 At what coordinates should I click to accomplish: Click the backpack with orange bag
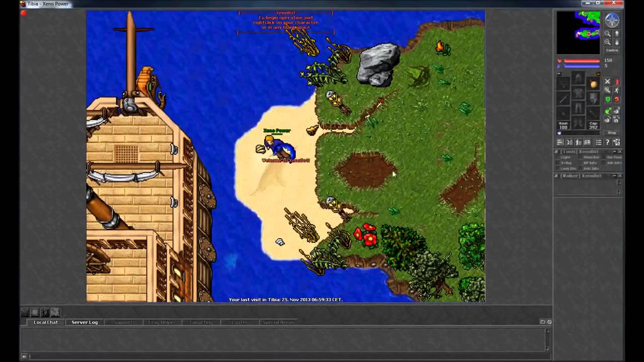594,84
